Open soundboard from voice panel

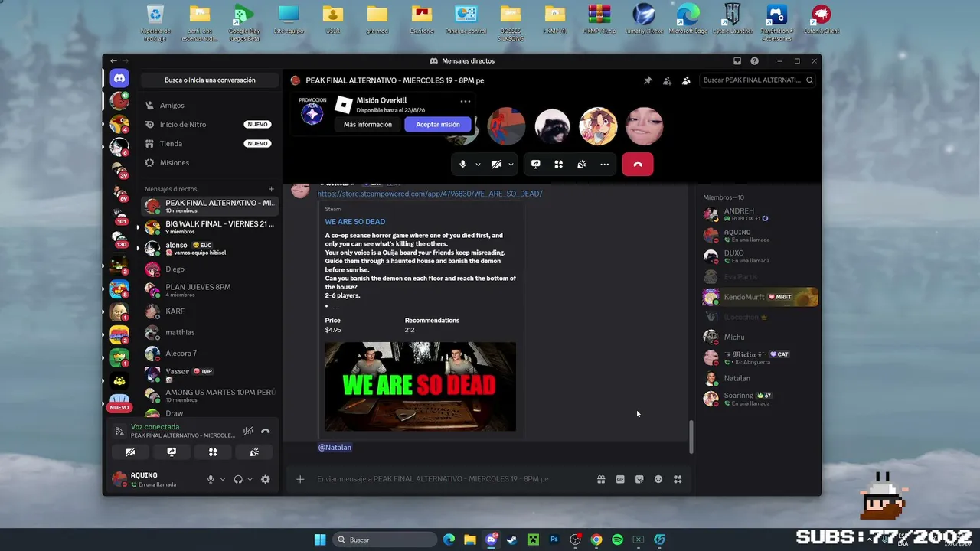(x=254, y=452)
